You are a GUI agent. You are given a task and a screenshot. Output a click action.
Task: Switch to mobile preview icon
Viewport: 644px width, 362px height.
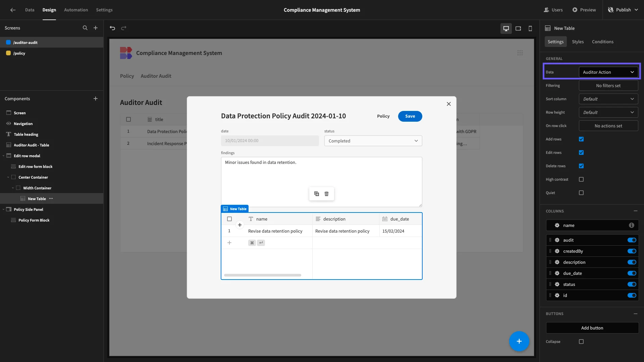pyautogui.click(x=530, y=28)
